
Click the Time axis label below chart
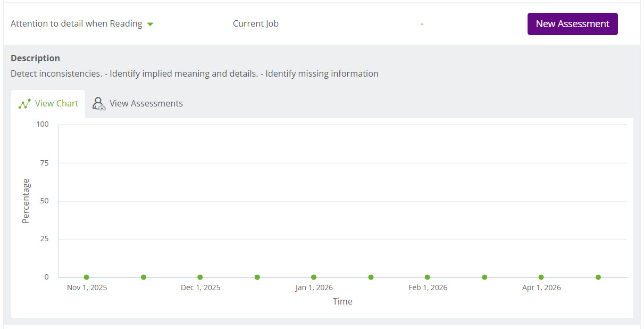[342, 302]
